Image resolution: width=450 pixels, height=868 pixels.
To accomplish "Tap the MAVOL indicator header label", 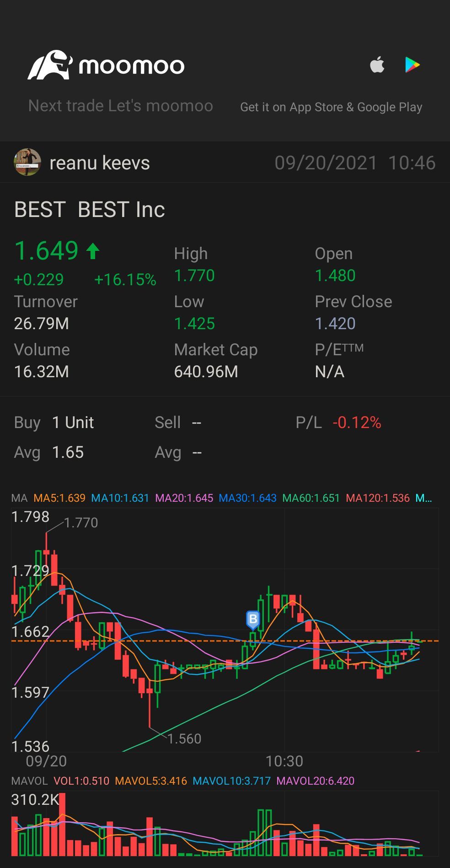I will coord(29,781).
